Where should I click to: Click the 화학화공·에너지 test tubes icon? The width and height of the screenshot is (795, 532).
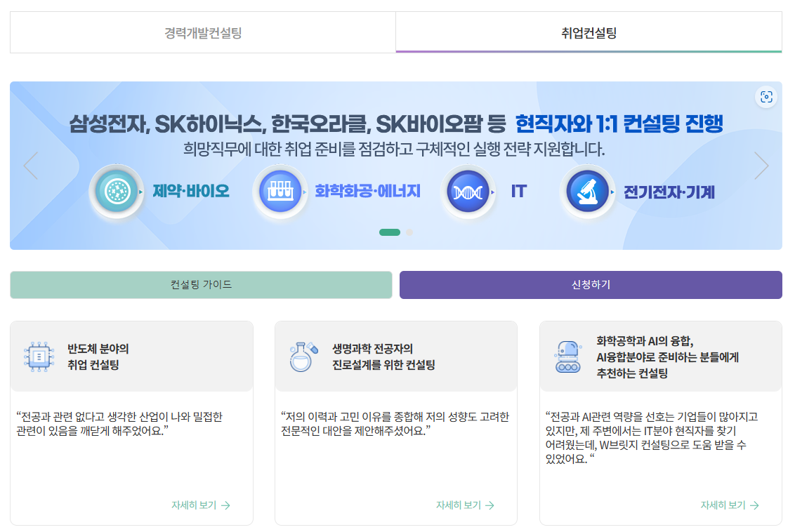pos(280,192)
